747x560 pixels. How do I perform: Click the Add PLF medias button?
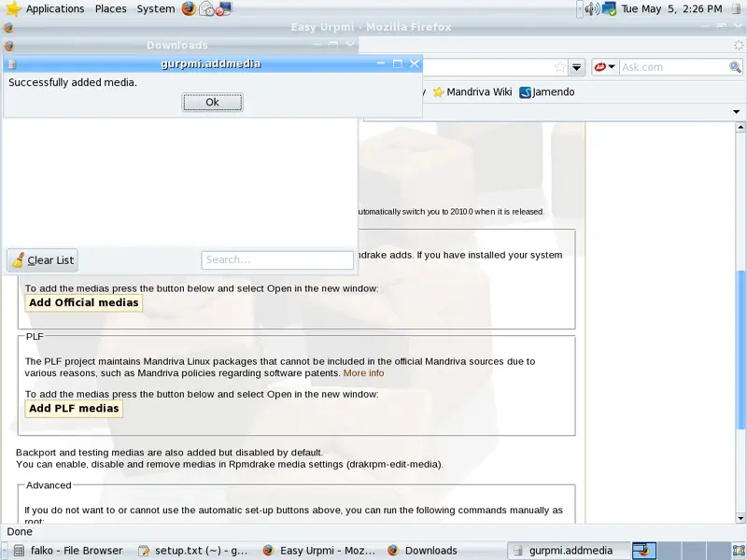click(x=74, y=408)
